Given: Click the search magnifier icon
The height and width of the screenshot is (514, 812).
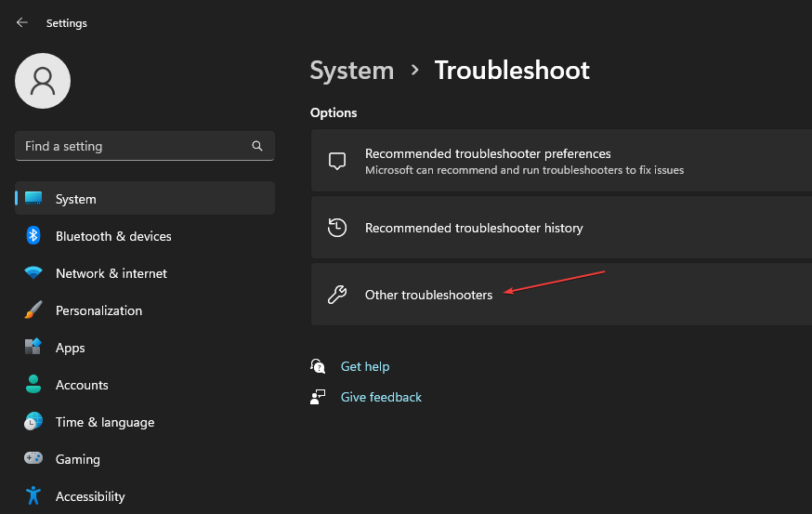Looking at the screenshot, I should pos(256,146).
